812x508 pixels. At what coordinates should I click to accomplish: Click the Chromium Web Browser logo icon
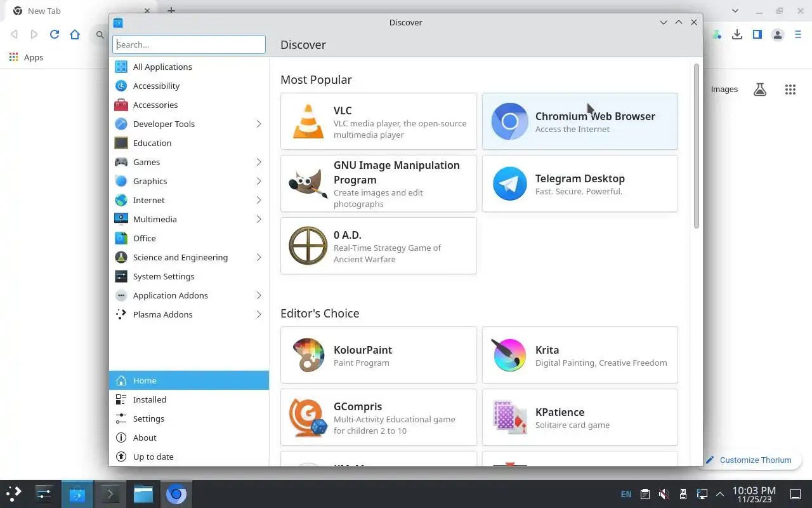point(509,121)
